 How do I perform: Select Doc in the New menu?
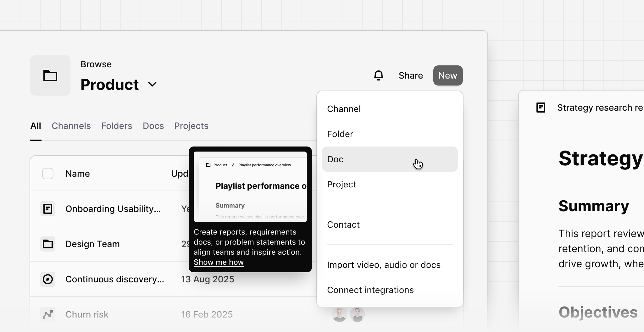(x=390, y=159)
